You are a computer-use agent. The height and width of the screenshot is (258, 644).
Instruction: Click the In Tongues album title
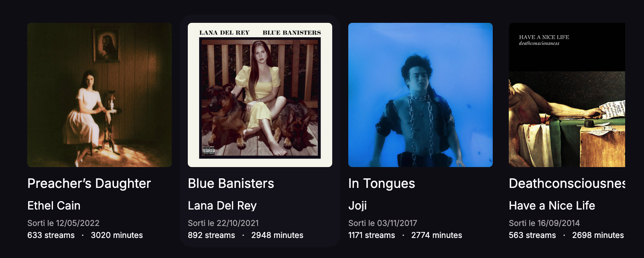[x=382, y=183]
